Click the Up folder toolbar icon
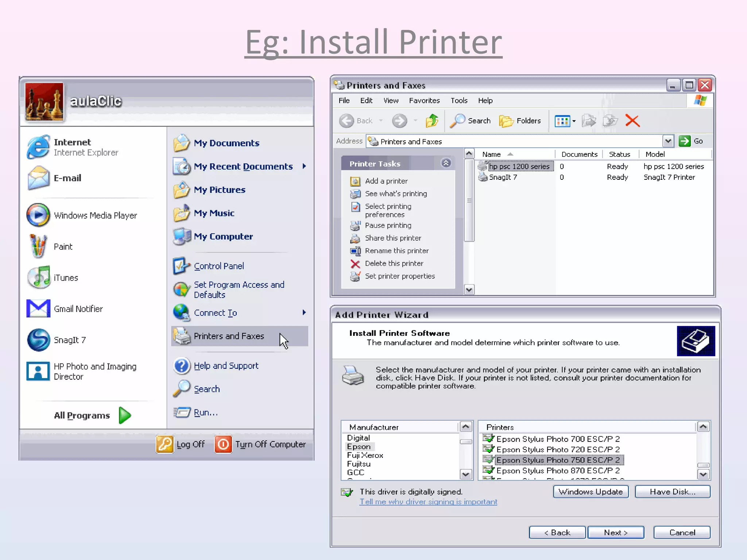This screenshot has width=747, height=560. coord(432,121)
